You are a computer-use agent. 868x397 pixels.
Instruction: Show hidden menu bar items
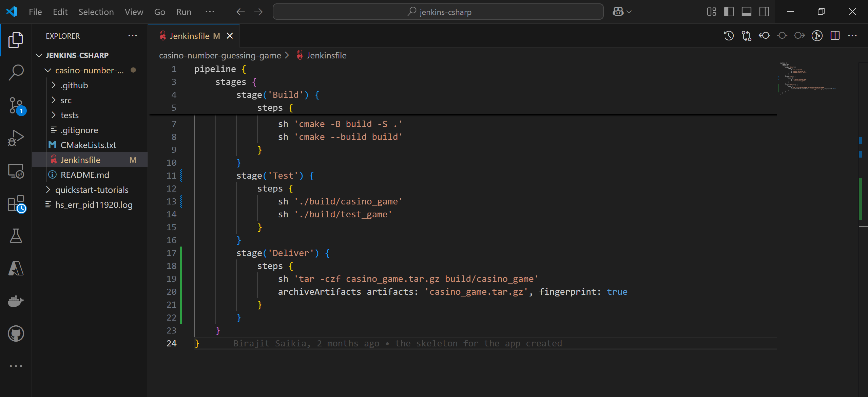210,12
